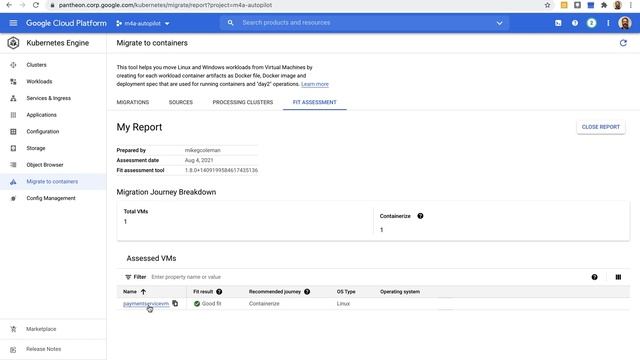
Task: Open the column display options icon
Action: click(618, 277)
